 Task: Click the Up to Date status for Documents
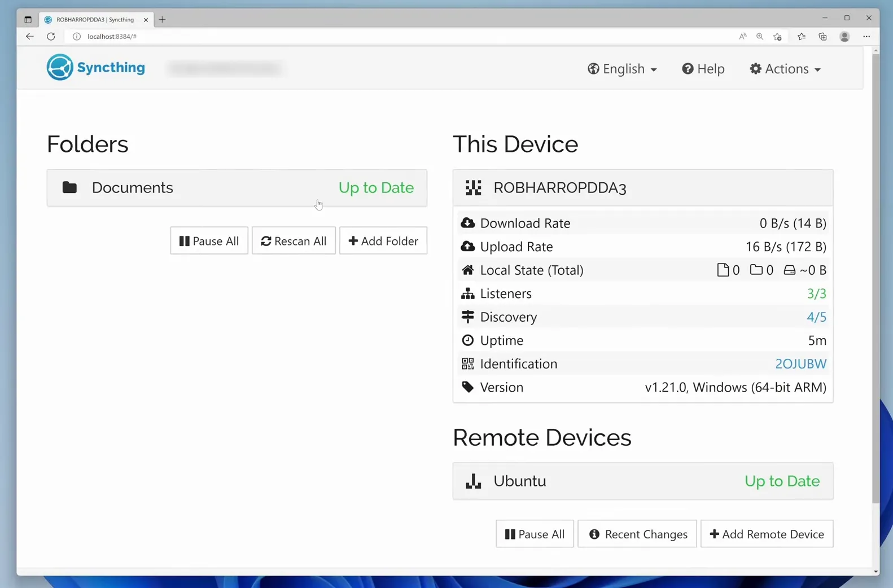(x=376, y=187)
